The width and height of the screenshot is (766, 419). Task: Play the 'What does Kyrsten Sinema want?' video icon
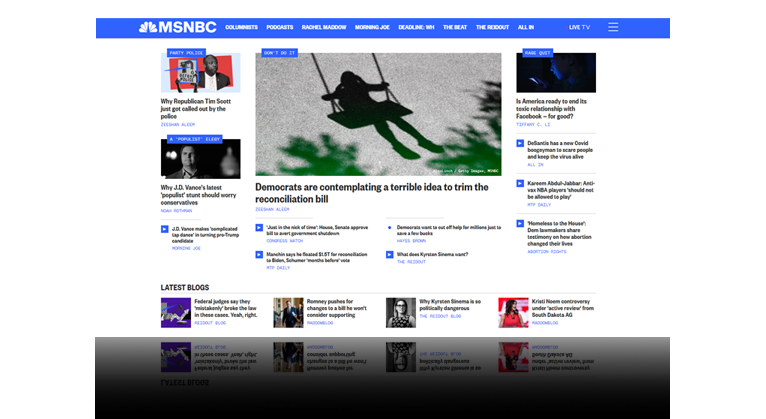coord(389,254)
